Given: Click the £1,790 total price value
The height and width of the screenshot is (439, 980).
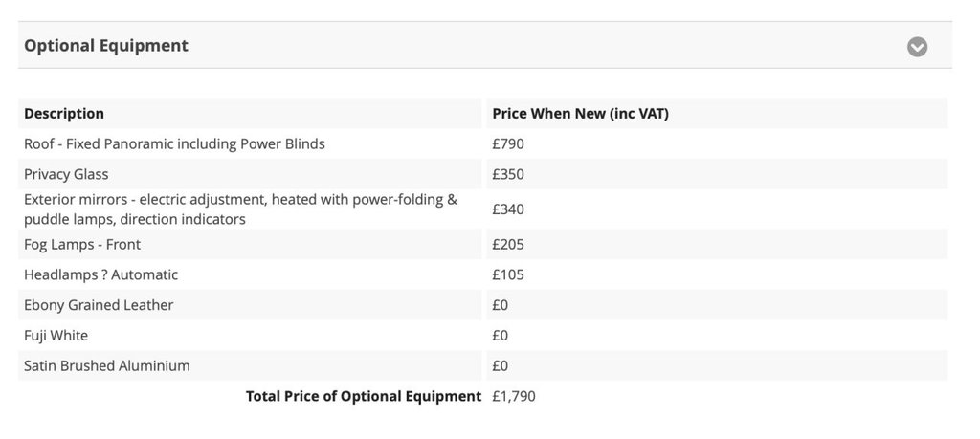Looking at the screenshot, I should (x=514, y=396).
